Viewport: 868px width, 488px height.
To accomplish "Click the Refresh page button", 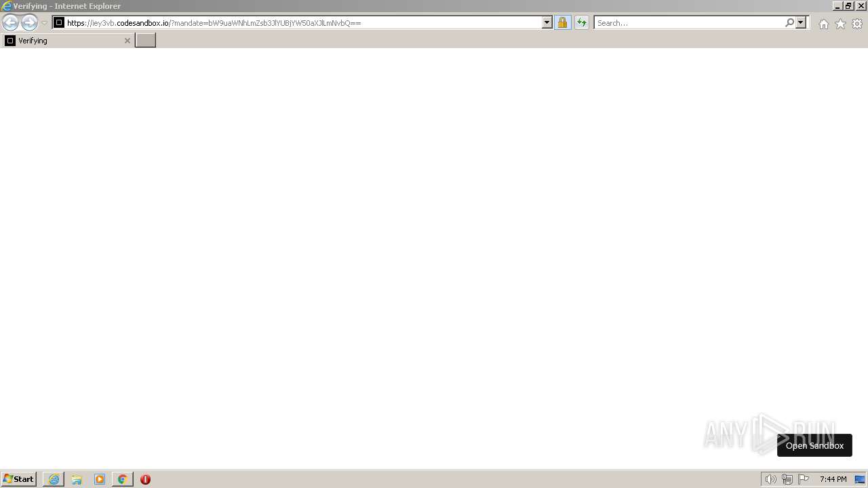I will 582,22.
